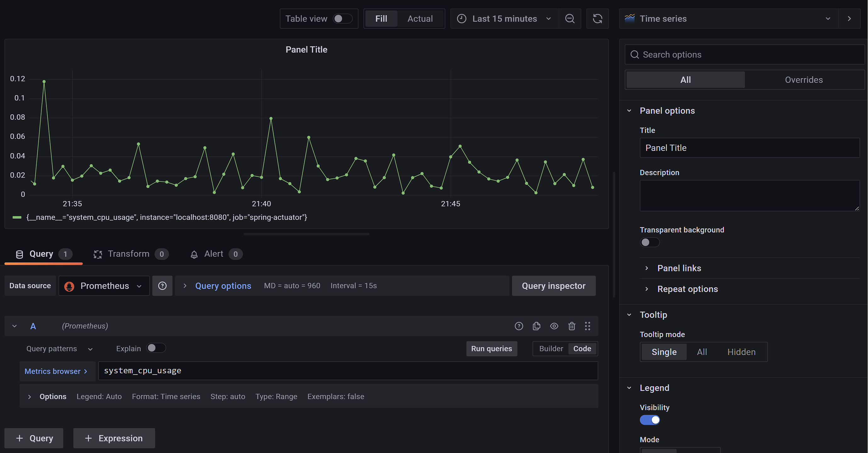Click the query A help icon
The image size is (868, 453).
519,326
